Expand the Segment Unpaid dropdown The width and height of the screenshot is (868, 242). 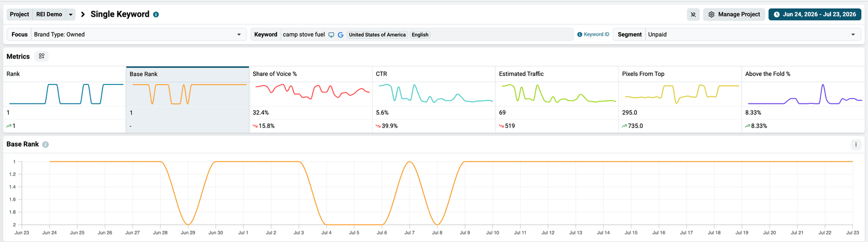coord(853,35)
